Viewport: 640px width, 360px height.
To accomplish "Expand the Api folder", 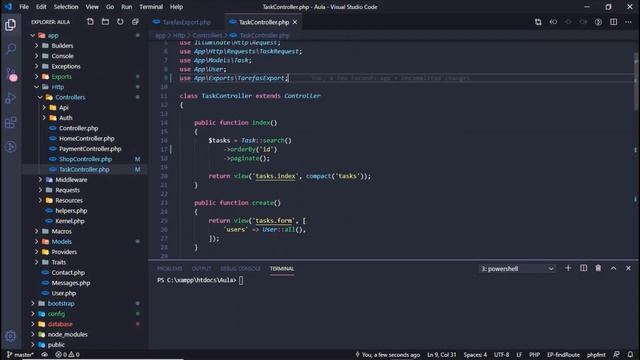I will pos(44,107).
